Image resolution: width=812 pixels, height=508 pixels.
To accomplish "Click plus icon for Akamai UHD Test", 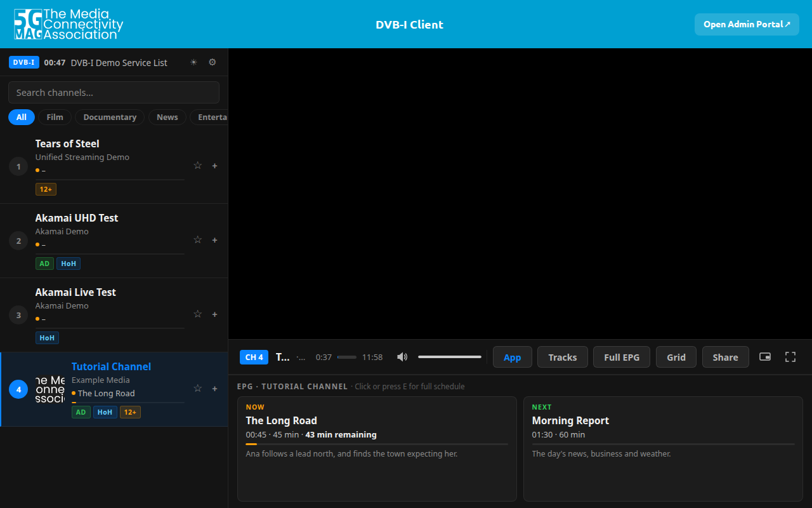I will coord(214,240).
